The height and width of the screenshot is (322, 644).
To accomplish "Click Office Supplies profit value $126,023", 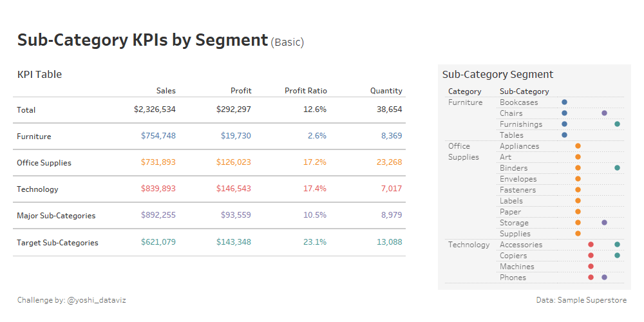I will [x=234, y=163].
